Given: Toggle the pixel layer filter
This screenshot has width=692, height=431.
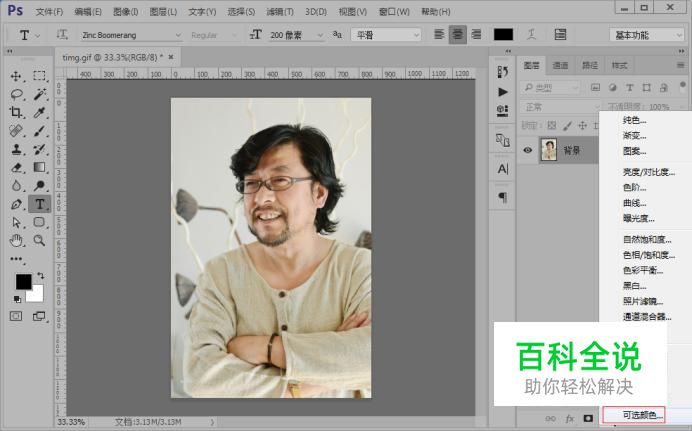Looking at the screenshot, I should coord(595,88).
